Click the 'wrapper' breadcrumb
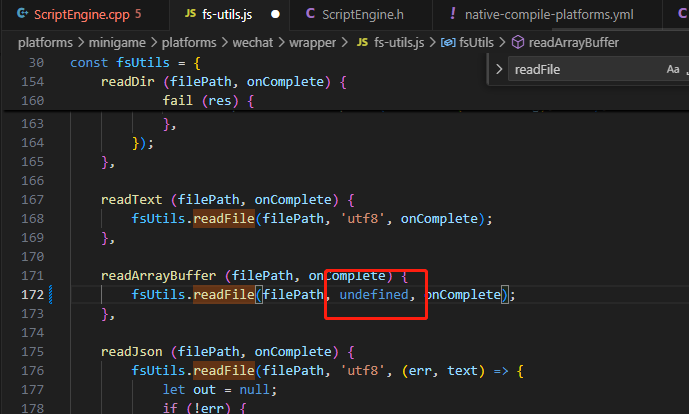Screen dimensions: 689x414 click(x=312, y=43)
